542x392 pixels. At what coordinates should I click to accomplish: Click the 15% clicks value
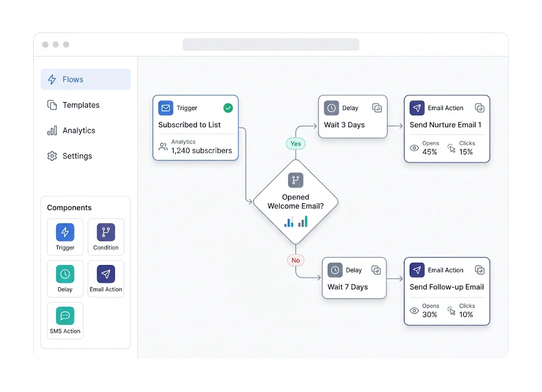pyautogui.click(x=466, y=152)
